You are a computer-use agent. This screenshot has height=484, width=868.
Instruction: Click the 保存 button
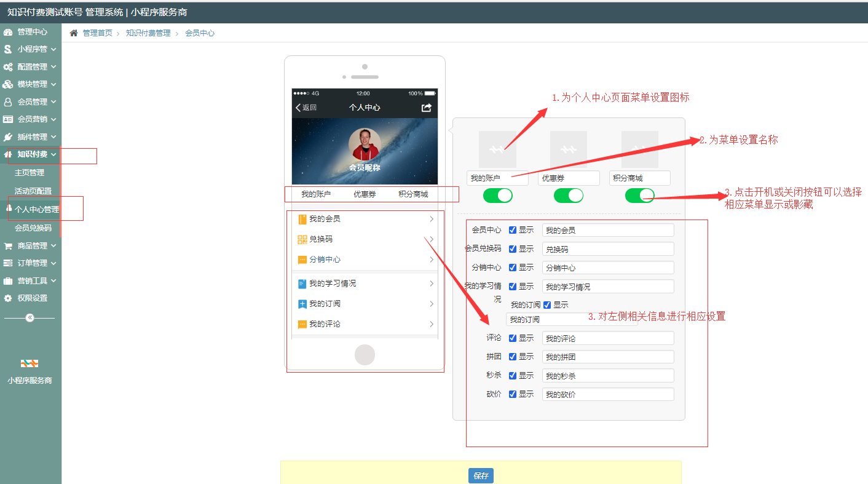coord(481,476)
